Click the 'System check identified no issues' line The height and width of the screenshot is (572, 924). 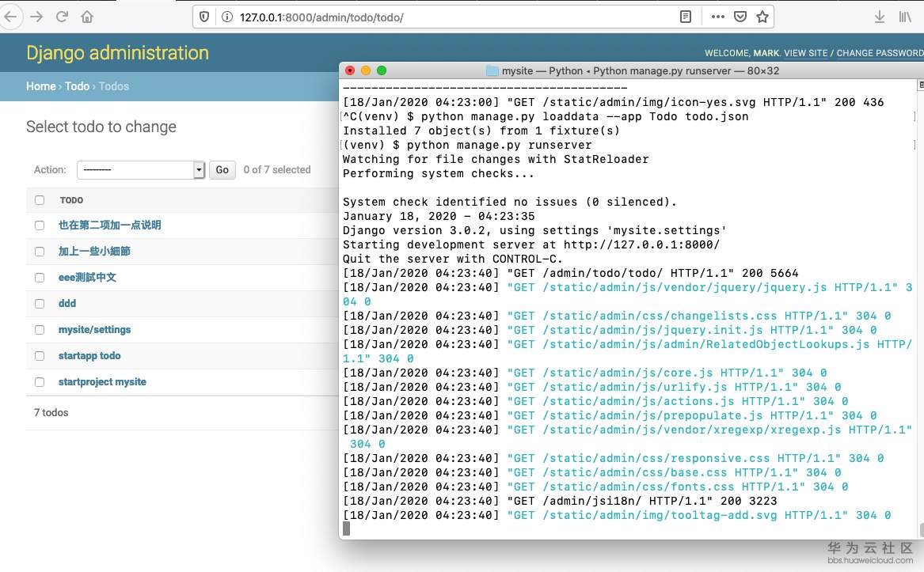pyautogui.click(x=510, y=202)
